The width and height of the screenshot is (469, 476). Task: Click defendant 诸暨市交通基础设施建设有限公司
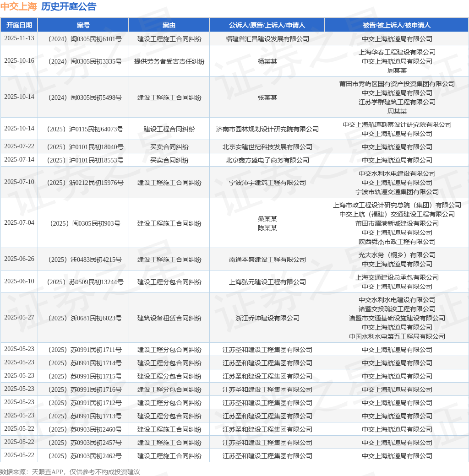[397, 318]
